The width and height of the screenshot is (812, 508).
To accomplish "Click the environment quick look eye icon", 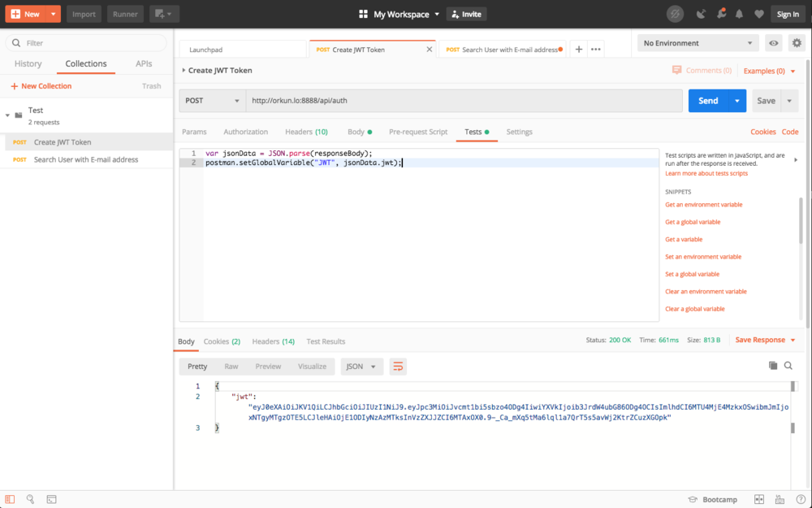I will point(774,43).
